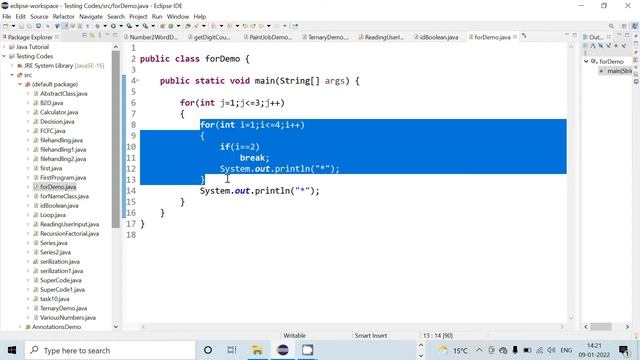Toggle Sort in Outline toolbar
This screenshot has height=360, width=640.
[x=593, y=45]
